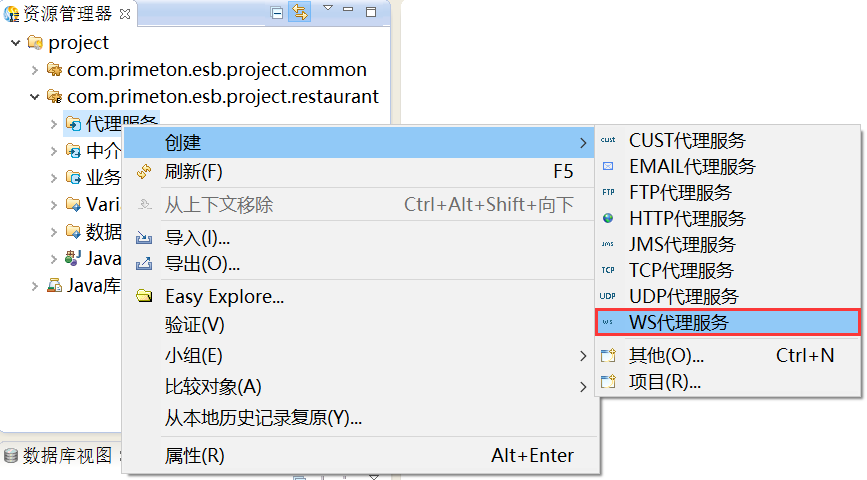Choose 从本地历史记录复原(Y)...
Screen dimensions: 867x480
point(359,418)
